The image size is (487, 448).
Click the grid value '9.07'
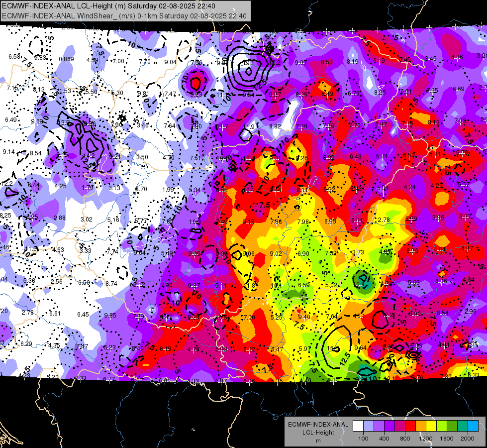(x=301, y=63)
